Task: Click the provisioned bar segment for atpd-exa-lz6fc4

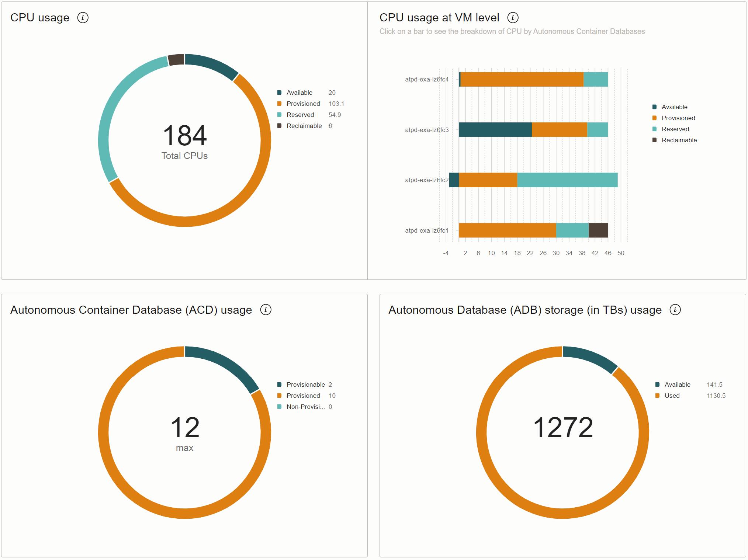Action: pyautogui.click(x=522, y=80)
